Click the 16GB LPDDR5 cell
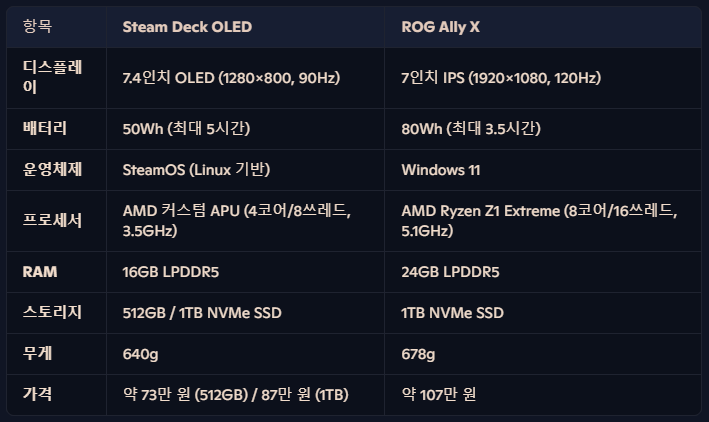The image size is (709, 422). 170,272
